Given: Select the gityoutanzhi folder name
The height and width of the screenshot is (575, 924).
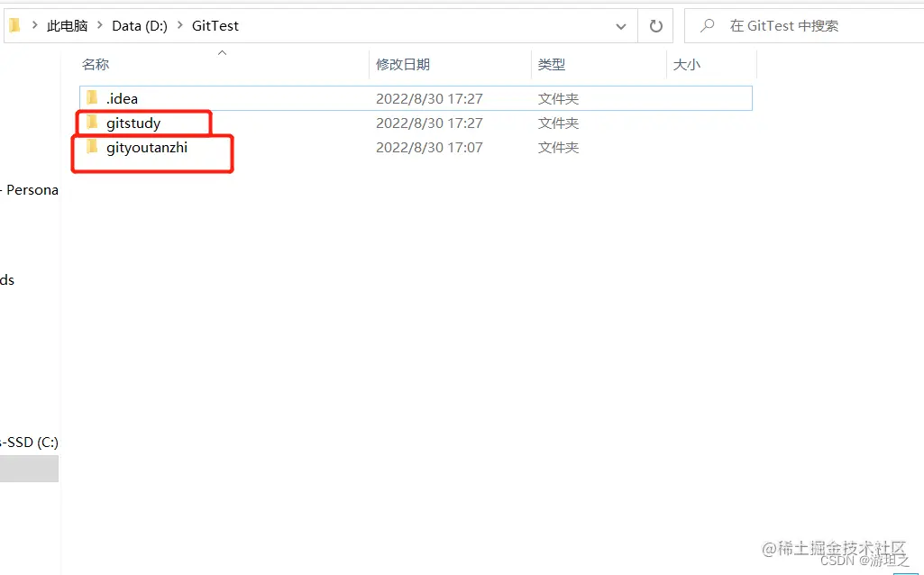Looking at the screenshot, I should tap(147, 147).
